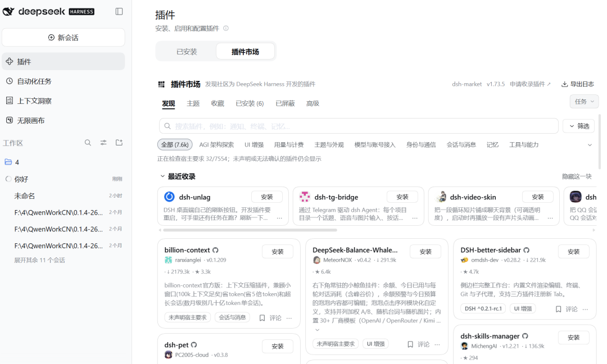Screen dimensions: 607x364
Task: Open 插件 in the sidebar
Action: [x=63, y=61]
